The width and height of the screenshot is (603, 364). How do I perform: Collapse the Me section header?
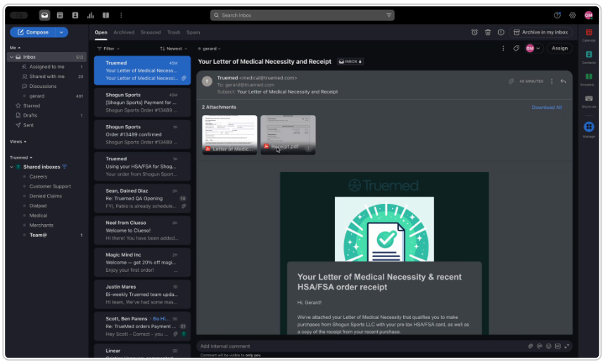point(15,48)
